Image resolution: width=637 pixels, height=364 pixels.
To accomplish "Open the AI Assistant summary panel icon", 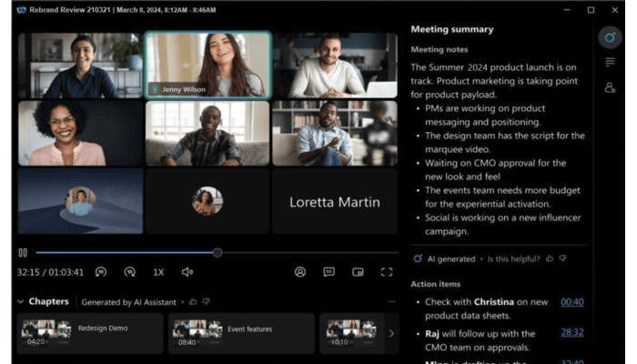I will click(610, 37).
